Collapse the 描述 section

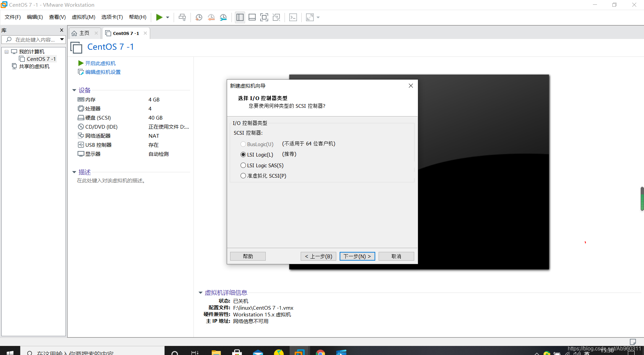point(74,172)
